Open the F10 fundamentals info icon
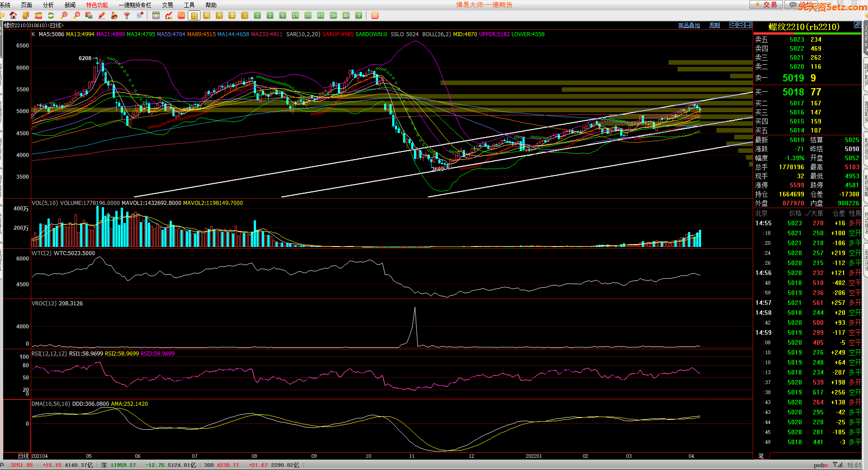The height and width of the screenshot is (470, 868). coord(38,15)
